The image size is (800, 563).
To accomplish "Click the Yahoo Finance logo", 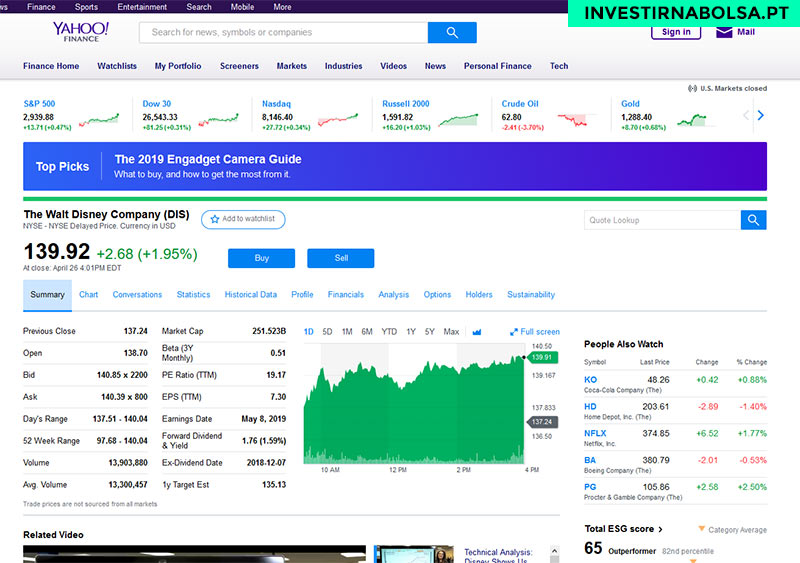I will (x=81, y=32).
